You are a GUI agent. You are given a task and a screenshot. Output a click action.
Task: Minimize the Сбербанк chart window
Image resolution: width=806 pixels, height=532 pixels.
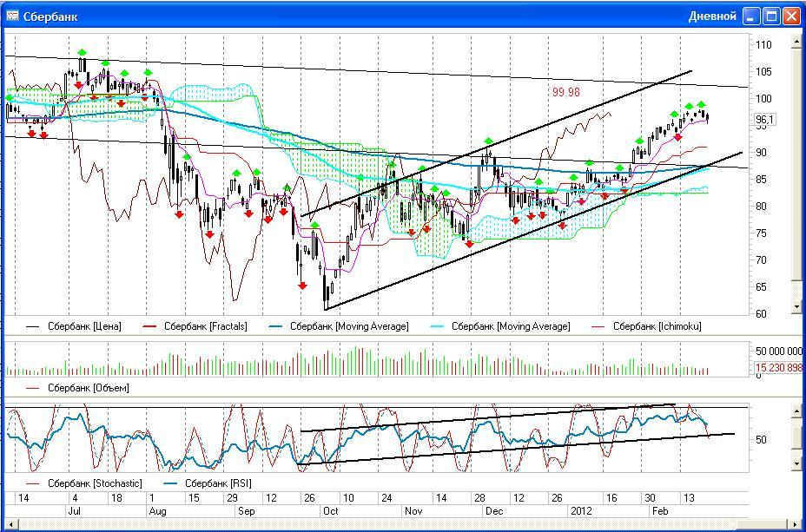coord(752,16)
